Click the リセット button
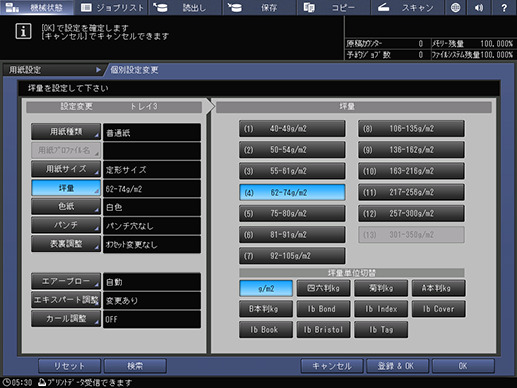The width and height of the screenshot is (517, 388). pyautogui.click(x=69, y=366)
